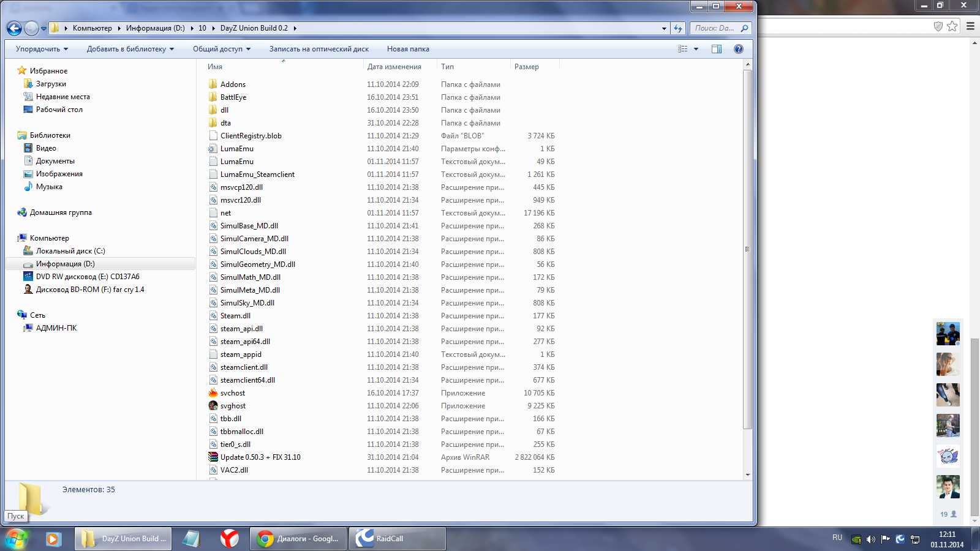Image resolution: width=980 pixels, height=551 pixels.
Task: Select the BattlEye folder icon
Action: pos(213,97)
